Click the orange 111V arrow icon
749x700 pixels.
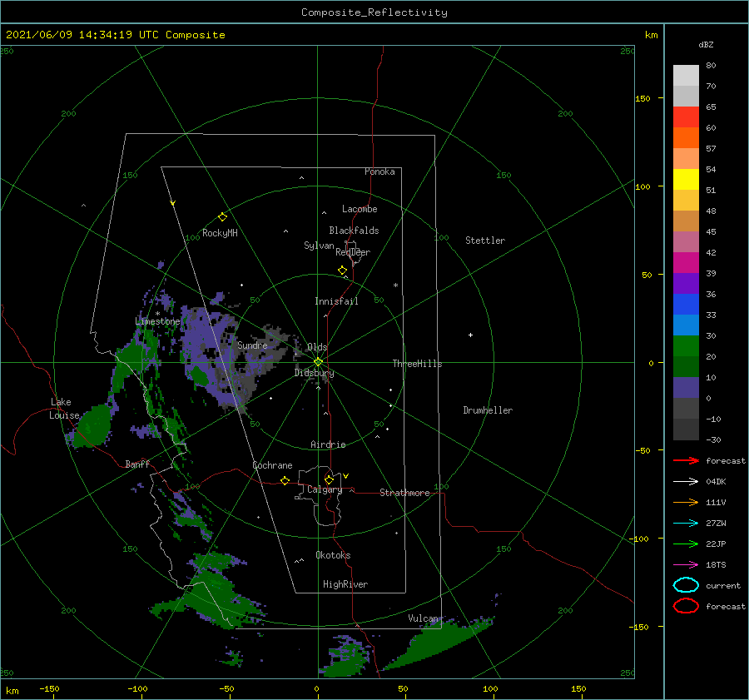[686, 502]
